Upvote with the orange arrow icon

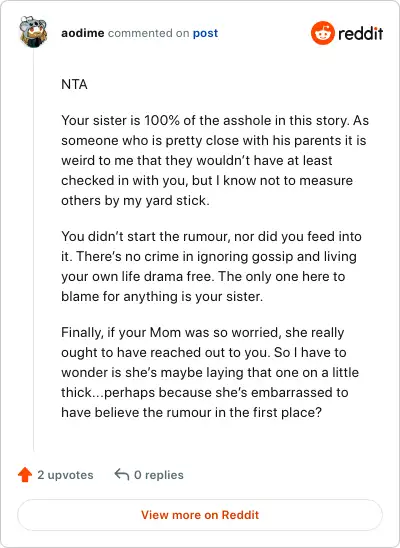25,475
